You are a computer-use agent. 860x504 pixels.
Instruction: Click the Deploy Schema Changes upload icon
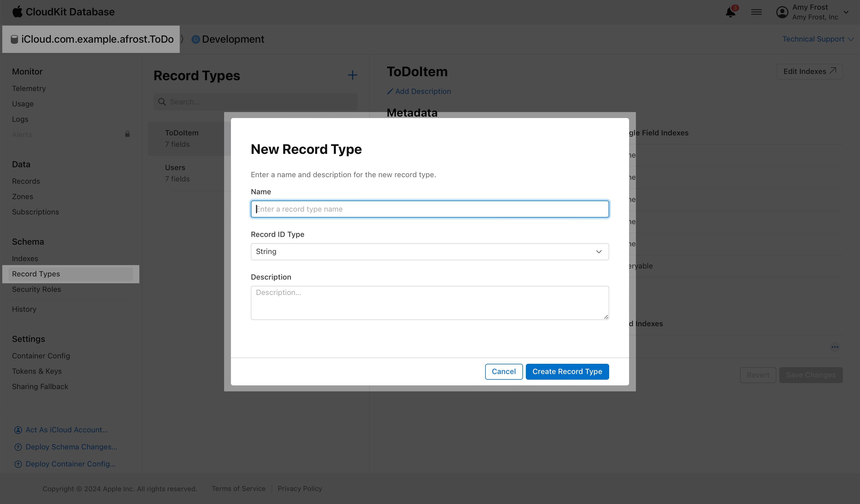pyautogui.click(x=18, y=447)
